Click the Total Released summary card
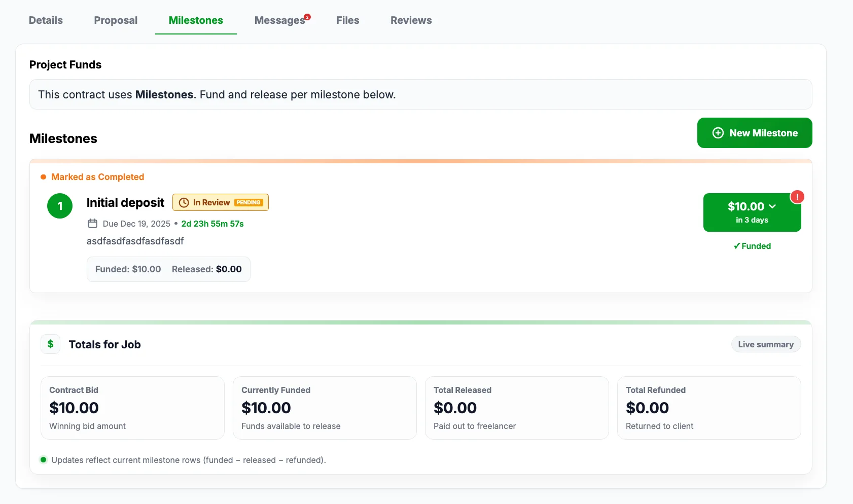Screen dimensions: 853x504 coord(516,408)
